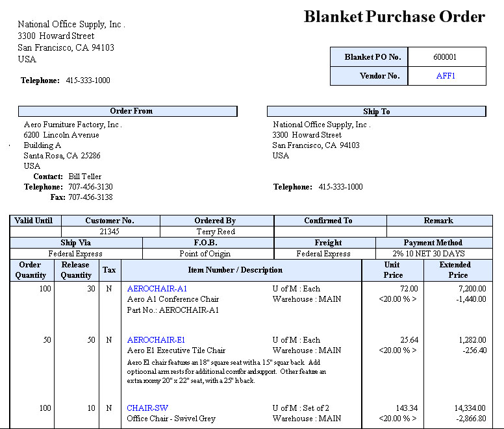504x429 pixels.
Task: Follow the CHAIR-SW item link
Action: 147,408
